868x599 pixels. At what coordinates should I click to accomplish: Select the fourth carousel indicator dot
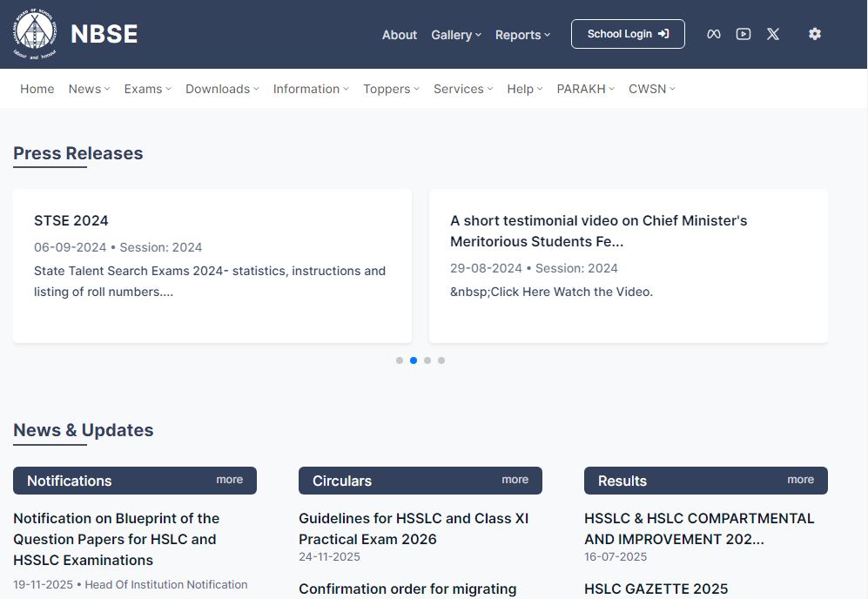[441, 360]
